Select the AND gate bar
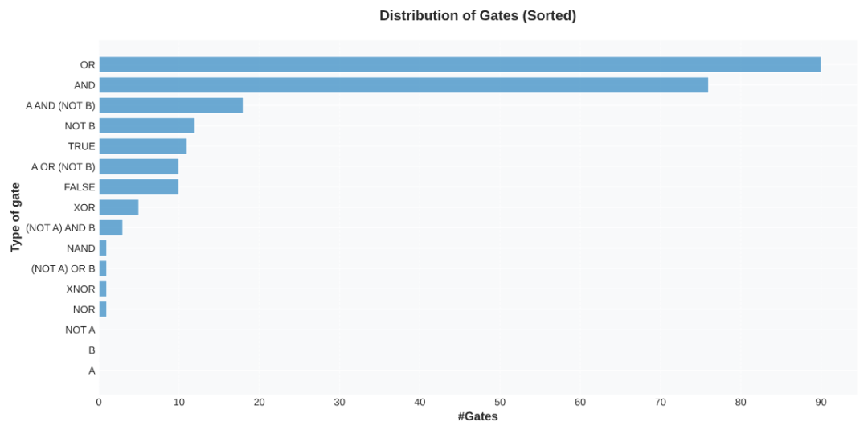Image resolution: width=868 pixels, height=434 pixels. point(403,85)
